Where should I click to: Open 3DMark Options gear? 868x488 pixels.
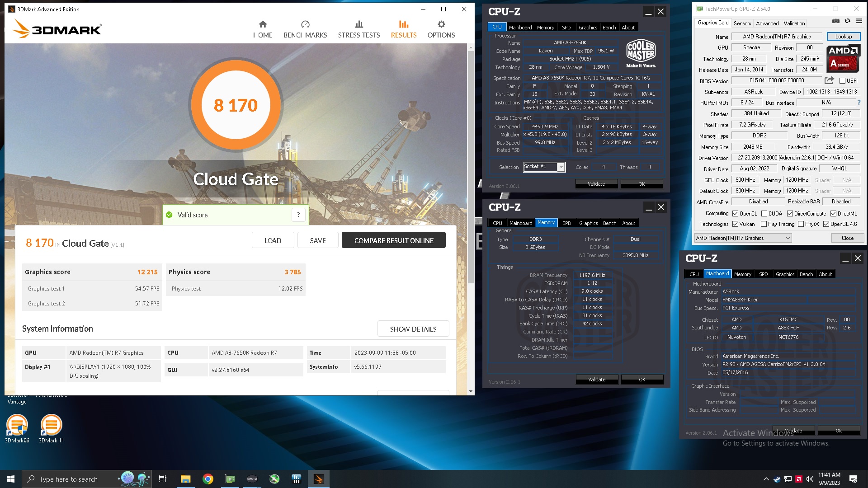[441, 29]
